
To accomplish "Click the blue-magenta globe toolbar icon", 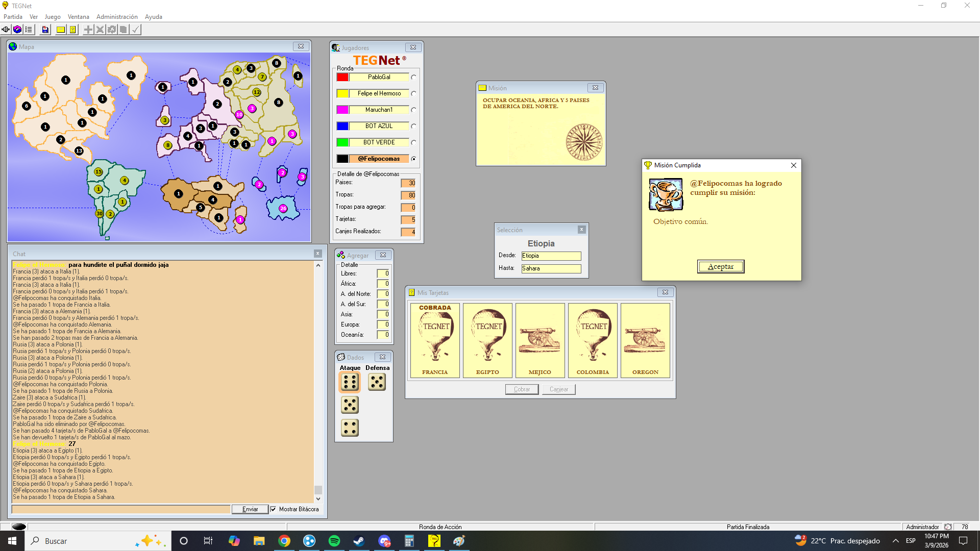I will tap(17, 30).
